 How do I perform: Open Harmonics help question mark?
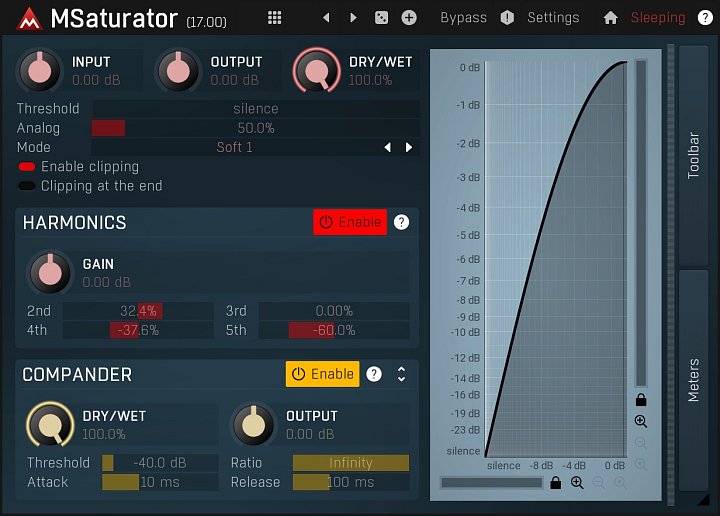pyautogui.click(x=401, y=222)
